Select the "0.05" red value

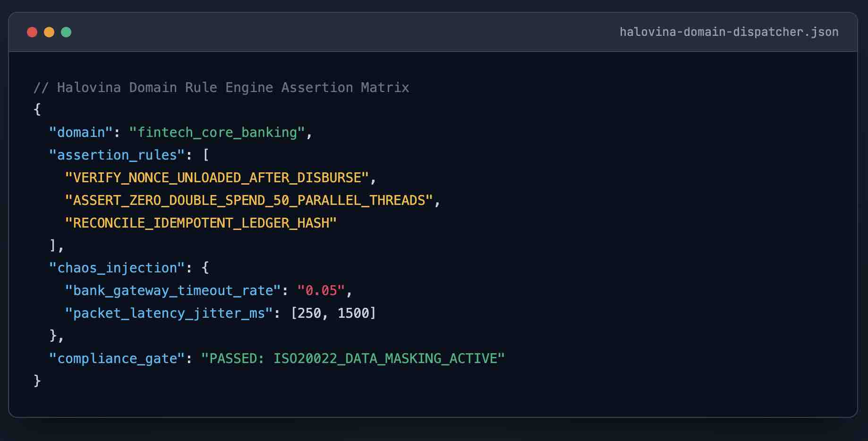point(321,290)
